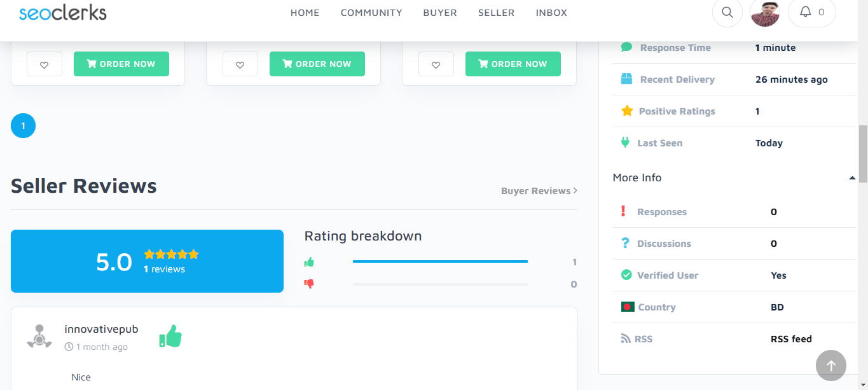Viewport: 868px width, 390px height.
Task: Favorite the third service with heart icon
Action: pos(436,64)
